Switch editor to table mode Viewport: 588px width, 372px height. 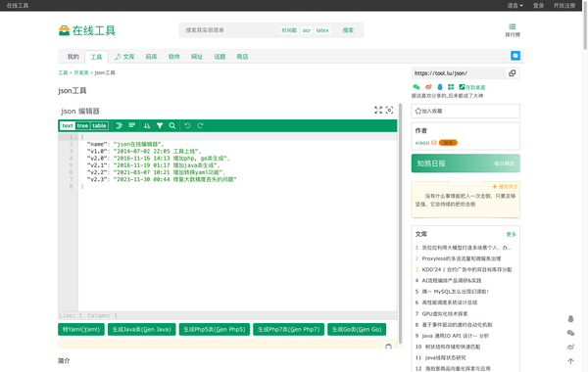point(99,126)
